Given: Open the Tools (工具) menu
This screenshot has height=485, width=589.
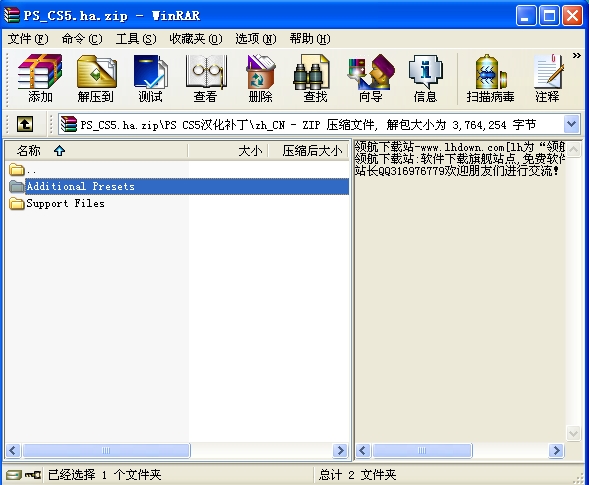Looking at the screenshot, I should [x=136, y=39].
